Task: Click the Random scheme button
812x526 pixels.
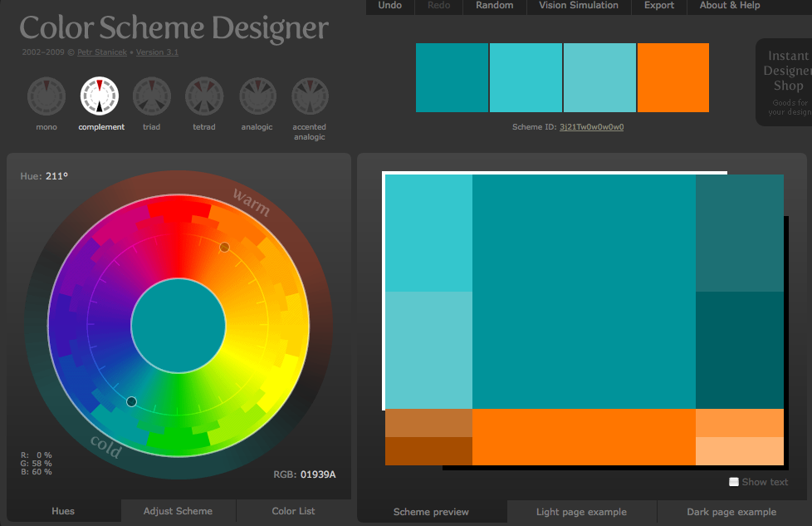Action: tap(494, 5)
